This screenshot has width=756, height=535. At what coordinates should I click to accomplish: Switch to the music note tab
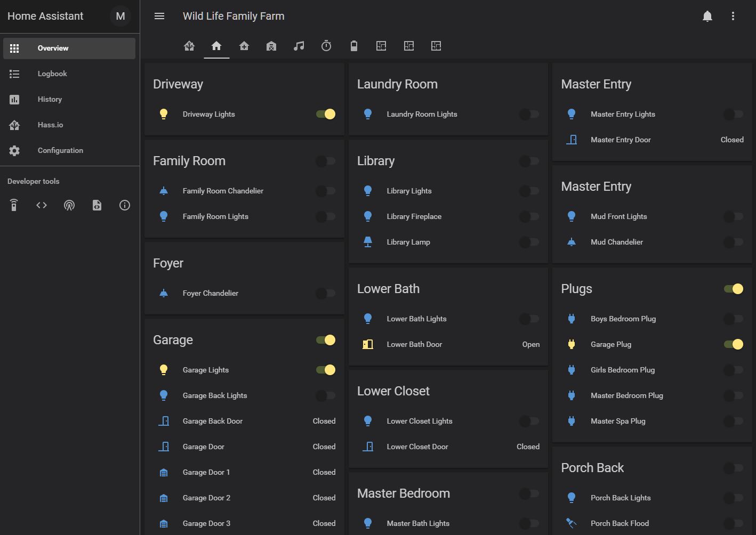299,46
